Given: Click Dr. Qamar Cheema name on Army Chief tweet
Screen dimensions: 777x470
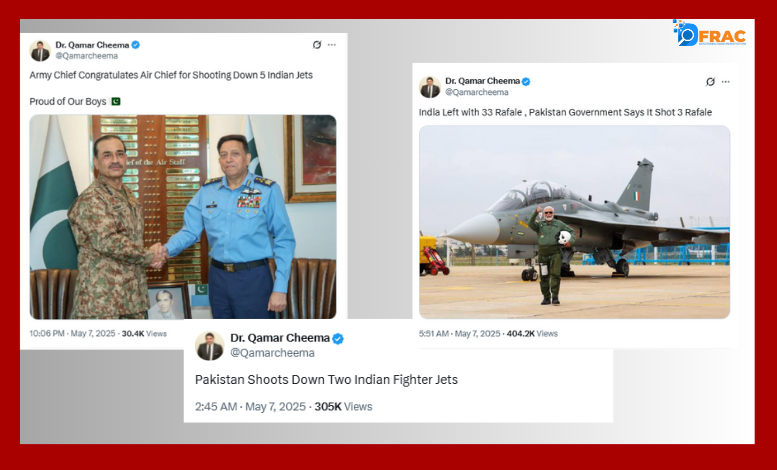Looking at the screenshot, I should click(x=92, y=45).
